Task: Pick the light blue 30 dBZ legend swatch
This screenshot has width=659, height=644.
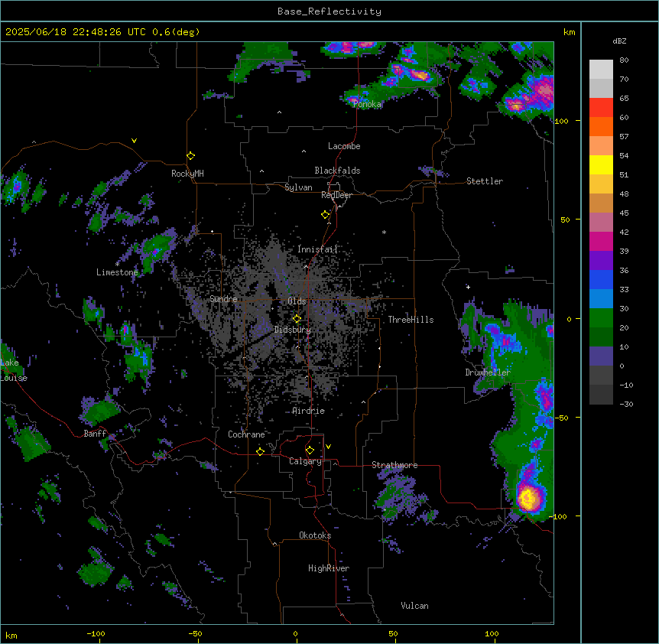Action: click(x=601, y=298)
